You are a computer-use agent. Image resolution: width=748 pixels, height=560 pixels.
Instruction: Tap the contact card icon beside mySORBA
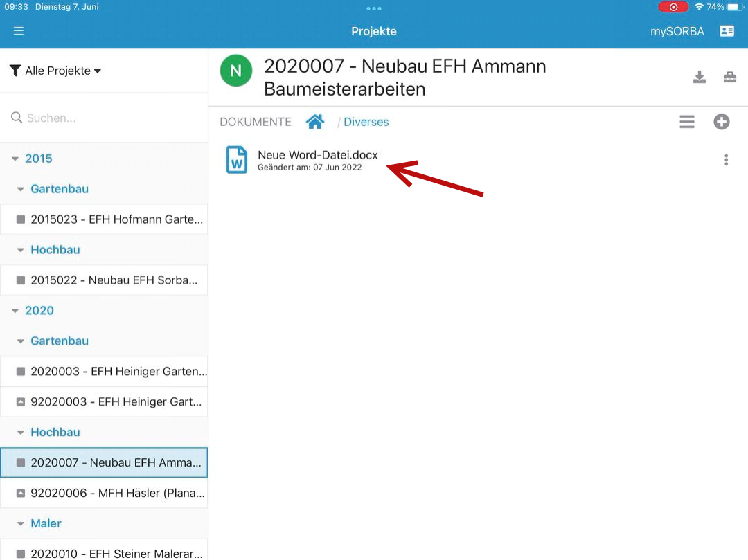tap(727, 31)
